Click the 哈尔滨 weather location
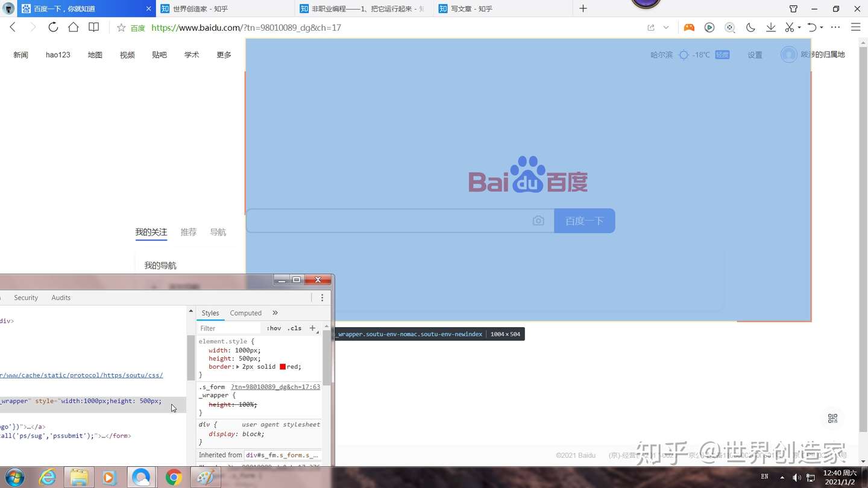The width and height of the screenshot is (868, 488). (662, 55)
